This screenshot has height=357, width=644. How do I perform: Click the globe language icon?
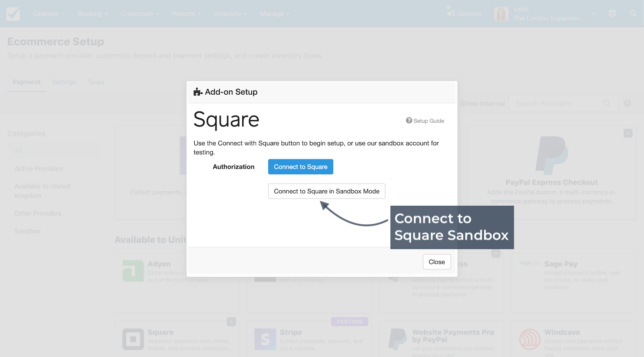(612, 14)
